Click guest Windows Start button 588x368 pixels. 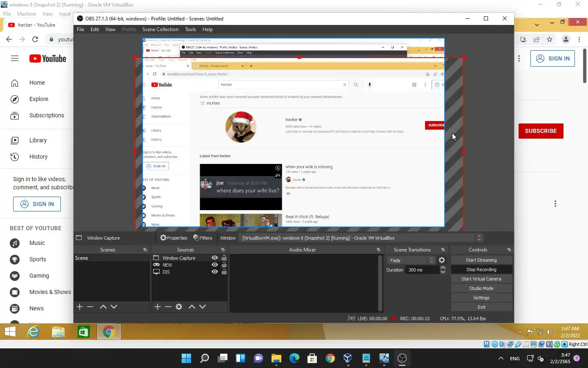tap(10, 332)
